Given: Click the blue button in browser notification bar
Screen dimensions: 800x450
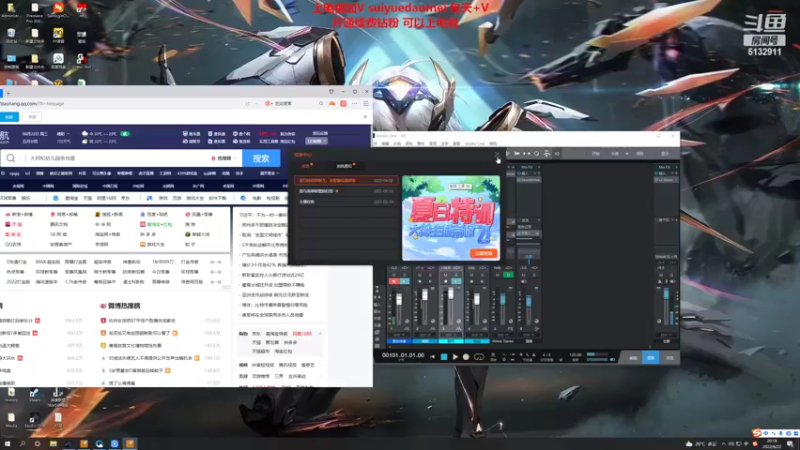Looking at the screenshot, I should 9,117.
